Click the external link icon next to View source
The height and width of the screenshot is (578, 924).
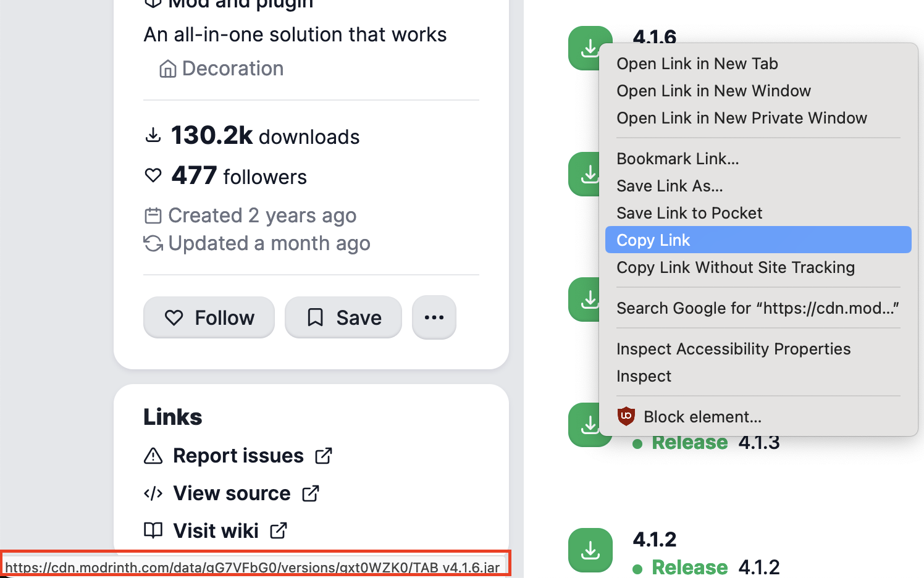click(x=311, y=493)
